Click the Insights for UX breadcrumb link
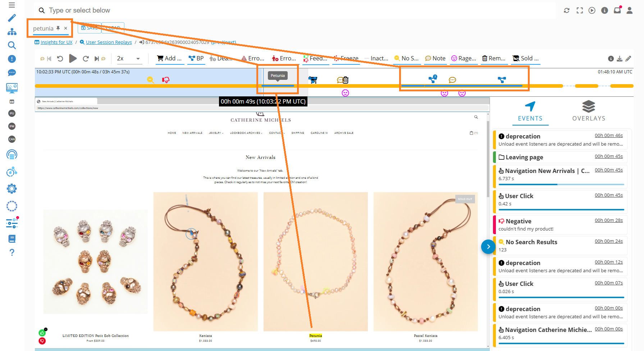The height and width of the screenshot is (351, 644). point(56,42)
